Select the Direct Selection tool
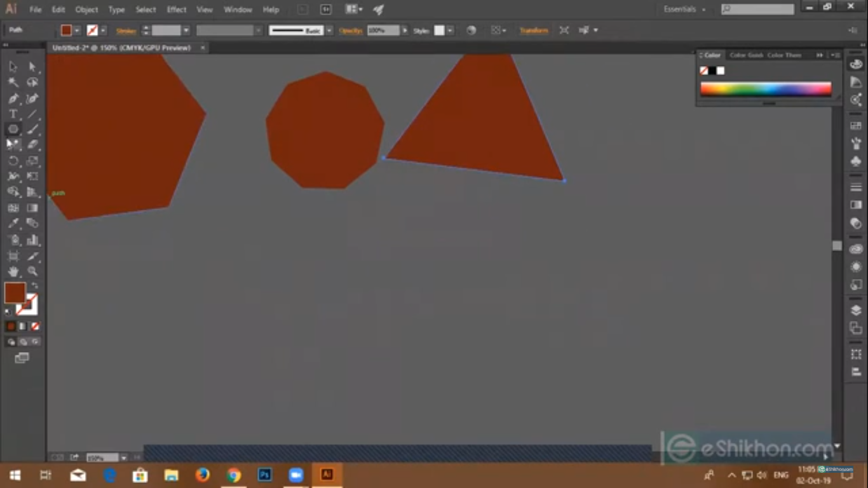This screenshot has height=488, width=868. point(32,66)
